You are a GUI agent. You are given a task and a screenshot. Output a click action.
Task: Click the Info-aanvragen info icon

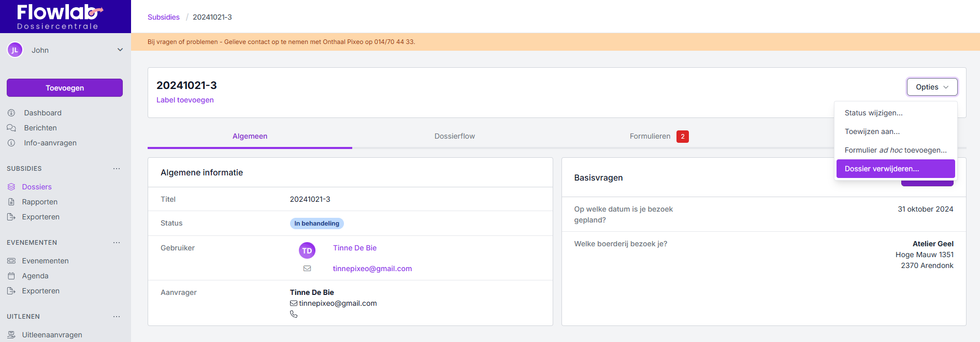(x=11, y=143)
